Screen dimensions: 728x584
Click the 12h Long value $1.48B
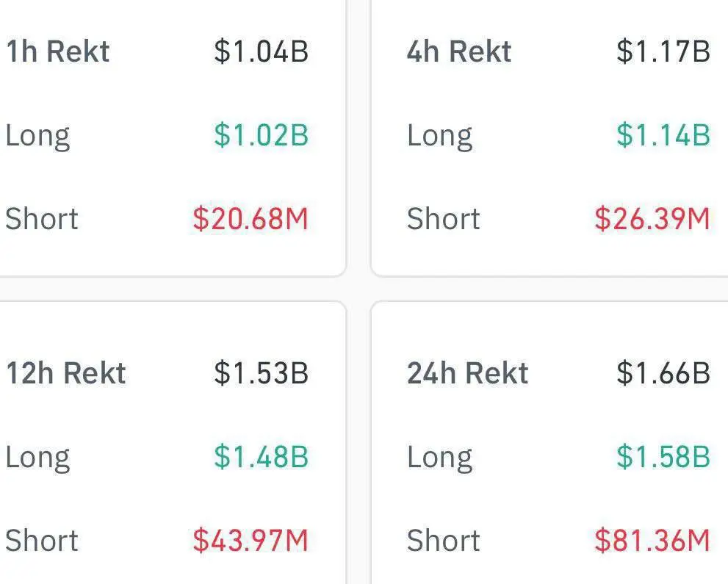[262, 457]
